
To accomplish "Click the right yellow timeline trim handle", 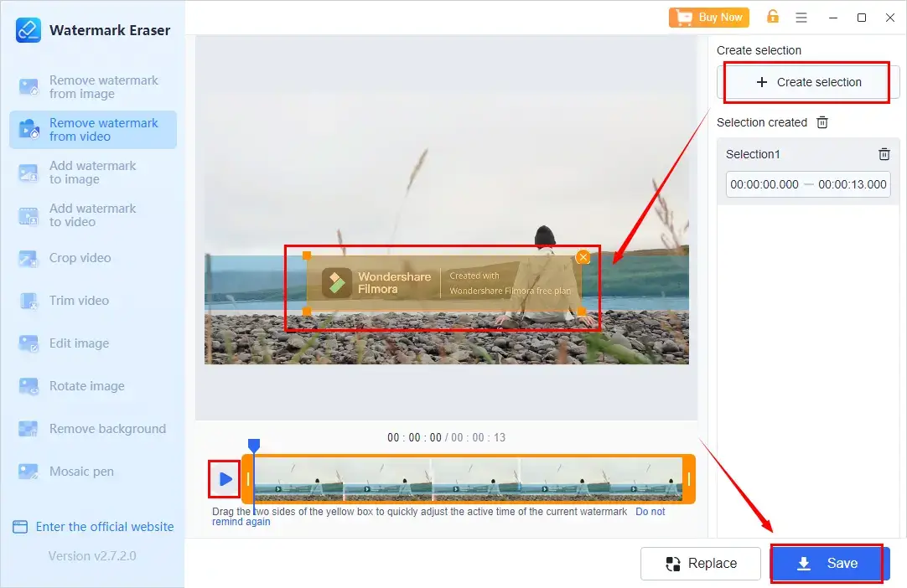I will (689, 479).
